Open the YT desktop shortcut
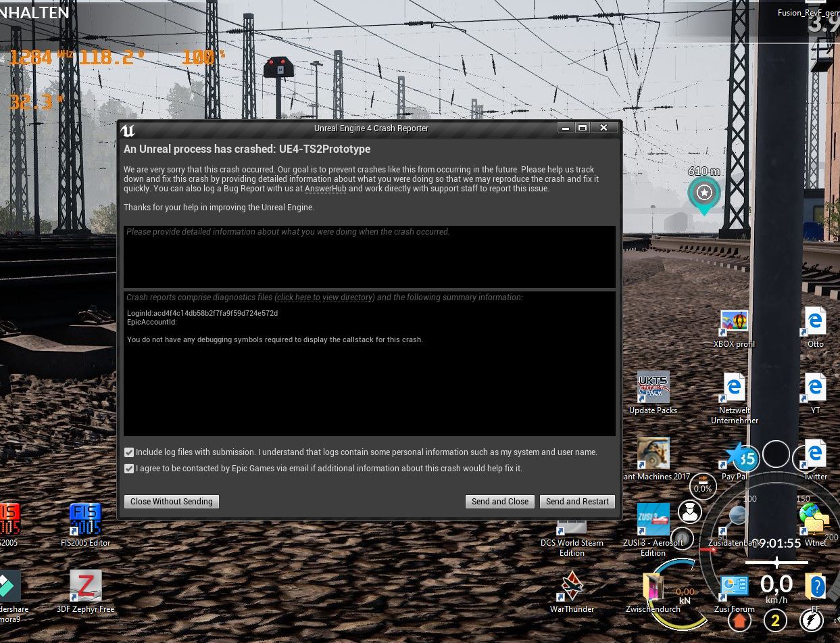 coord(816,394)
